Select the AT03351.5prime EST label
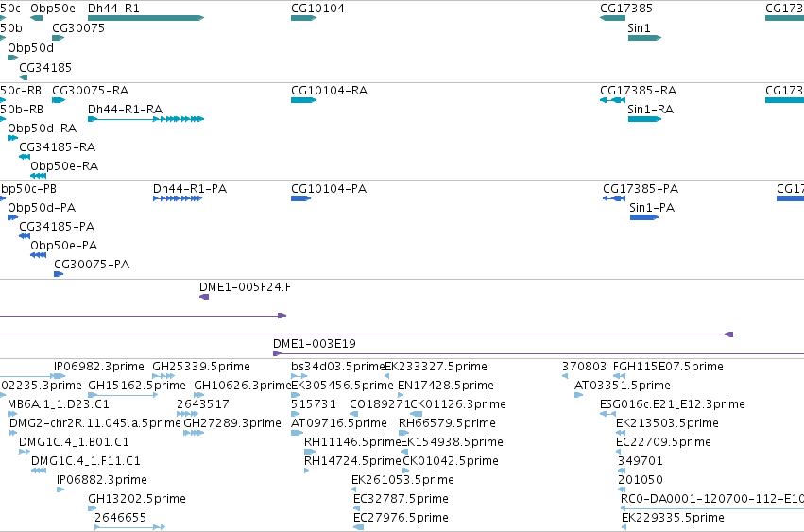 click(623, 386)
